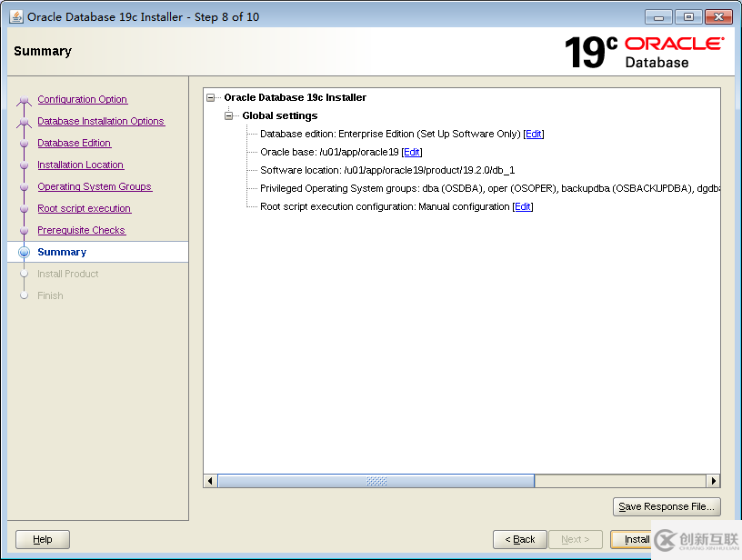Select the Software location row text
Viewport: 742px width, 560px height.
[x=387, y=170]
